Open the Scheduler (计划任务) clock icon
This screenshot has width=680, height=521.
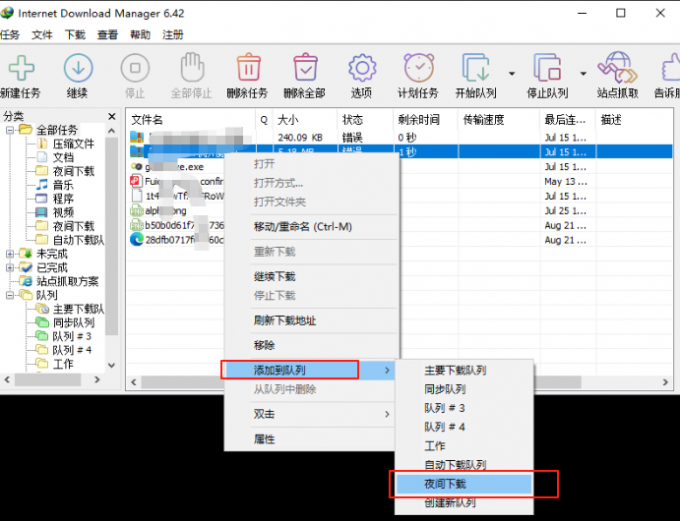coord(418,68)
